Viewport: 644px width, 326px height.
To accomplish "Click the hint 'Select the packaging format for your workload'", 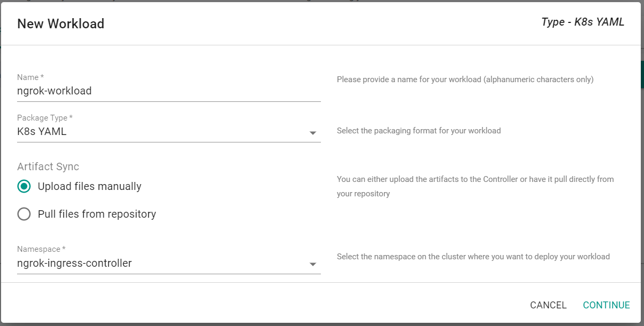I will coord(418,131).
